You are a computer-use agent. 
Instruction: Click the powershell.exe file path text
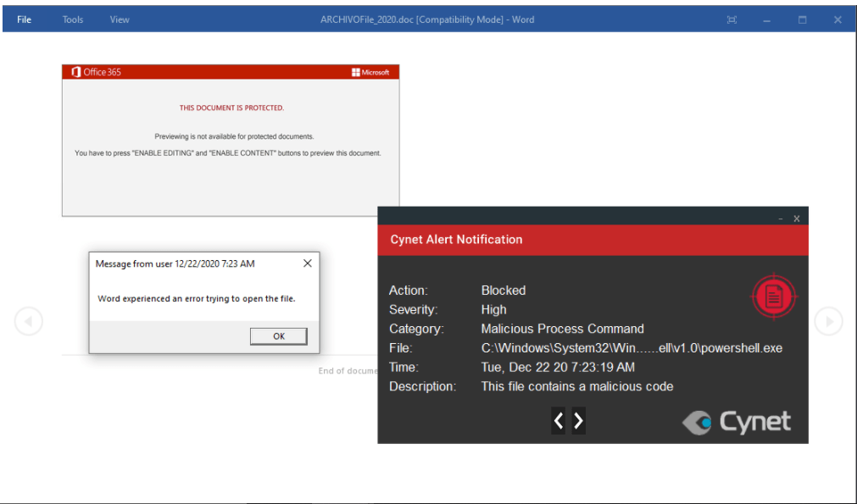coord(632,348)
